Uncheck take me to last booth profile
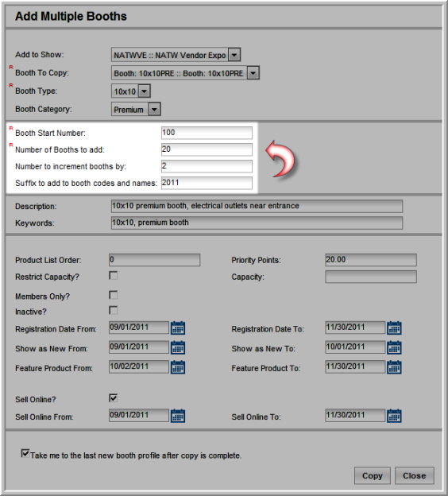 pyautogui.click(x=25, y=453)
